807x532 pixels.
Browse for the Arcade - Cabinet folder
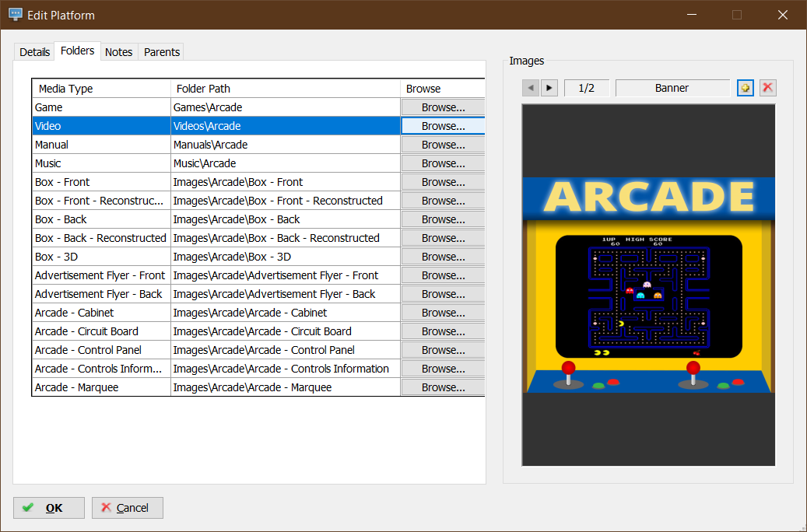443,313
